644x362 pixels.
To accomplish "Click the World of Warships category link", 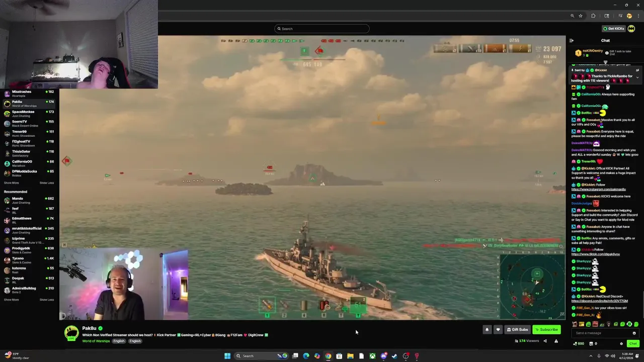I will (x=96, y=341).
